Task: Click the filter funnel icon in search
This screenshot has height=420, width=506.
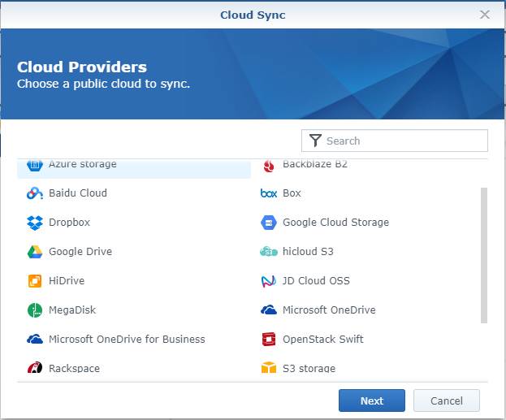Action: (x=315, y=141)
